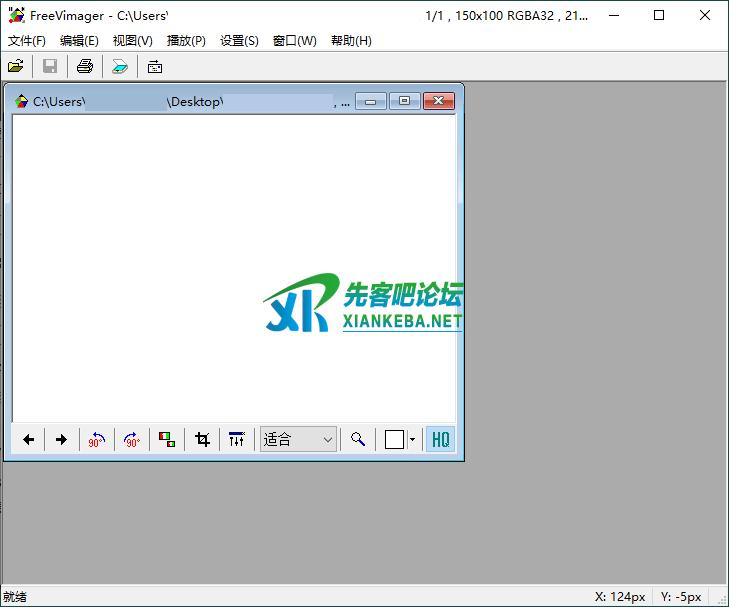Screen dimensions: 729x607
Task: Open the 文件(F) menu
Action: [x=27, y=41]
